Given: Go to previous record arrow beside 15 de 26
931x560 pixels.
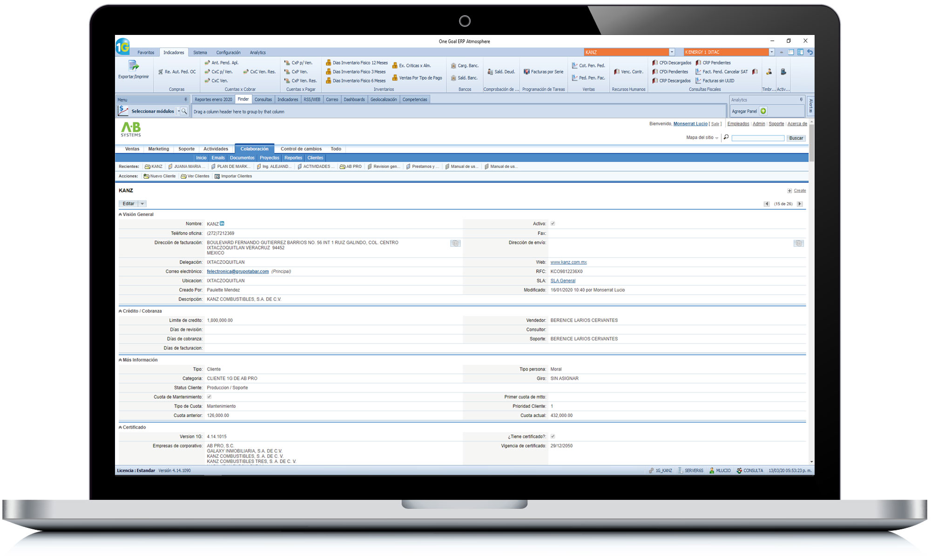Looking at the screenshot, I should 767,204.
